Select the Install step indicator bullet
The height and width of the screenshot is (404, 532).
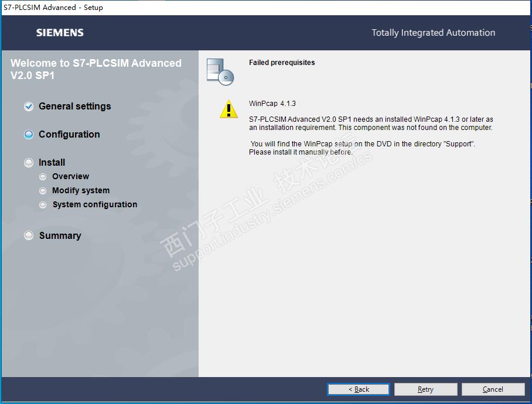point(29,163)
